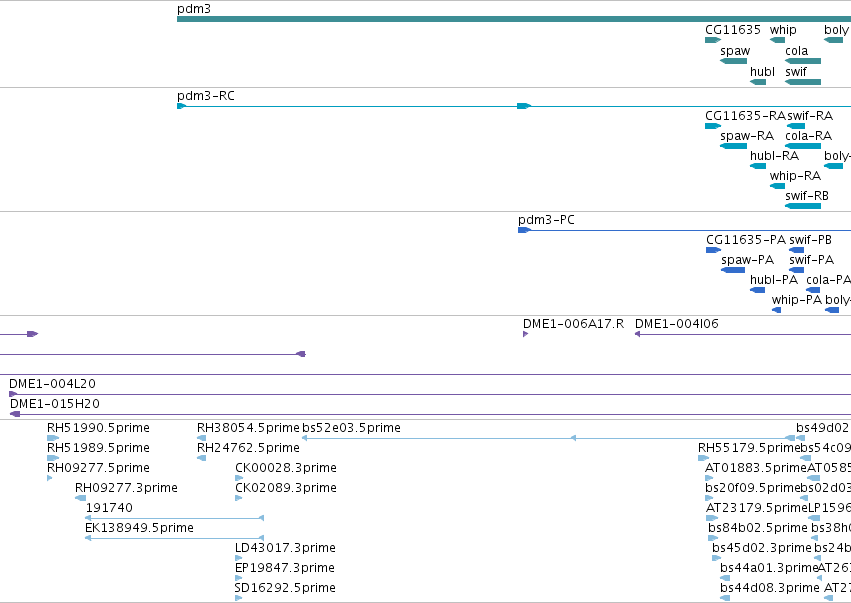851x603 pixels.
Task: Click the DME1-004I06 clone arrowhead
Action: [637, 334]
